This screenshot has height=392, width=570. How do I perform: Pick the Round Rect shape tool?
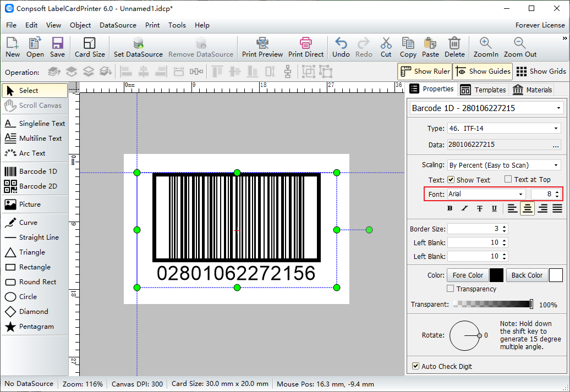tap(35, 282)
